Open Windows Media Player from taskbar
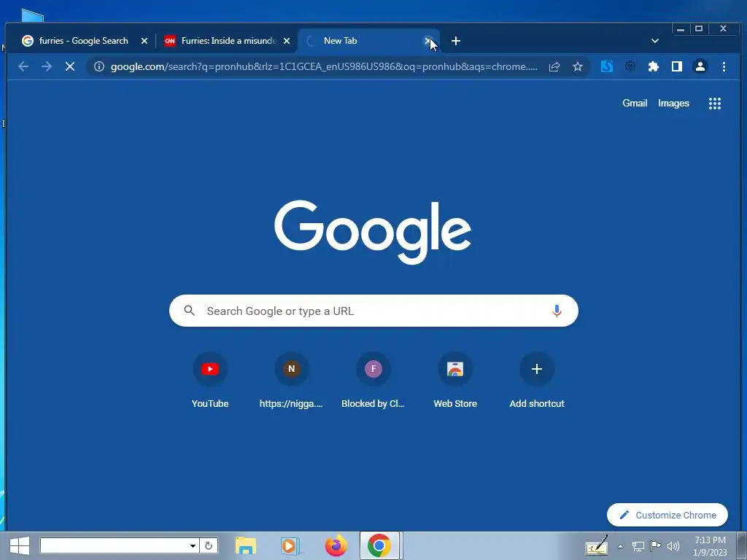 pos(290,545)
